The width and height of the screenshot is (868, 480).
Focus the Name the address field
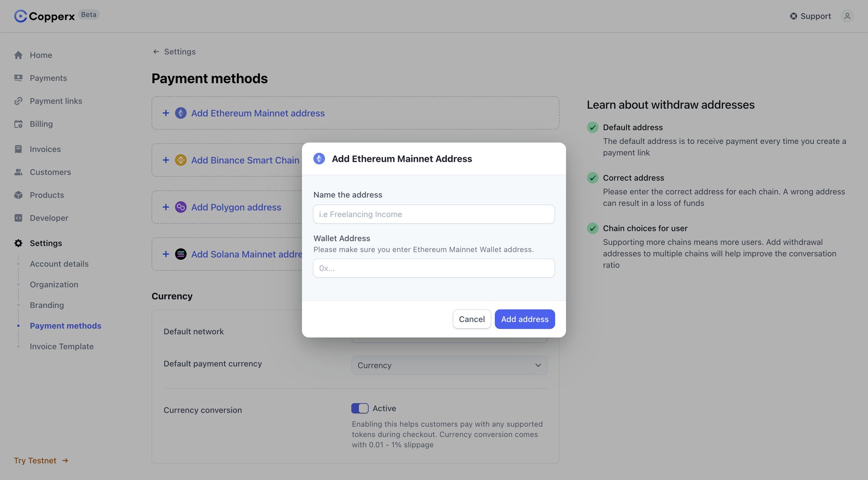click(x=434, y=214)
